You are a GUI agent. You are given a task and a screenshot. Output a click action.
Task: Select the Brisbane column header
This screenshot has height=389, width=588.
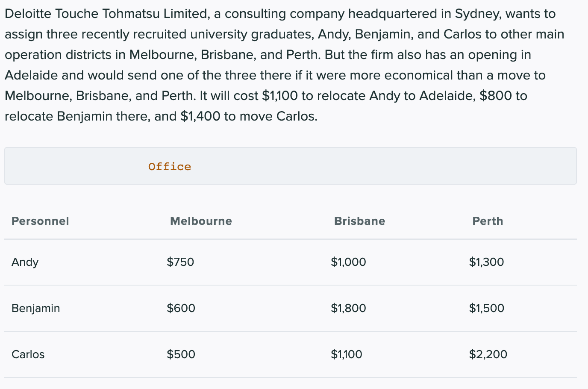pos(359,221)
